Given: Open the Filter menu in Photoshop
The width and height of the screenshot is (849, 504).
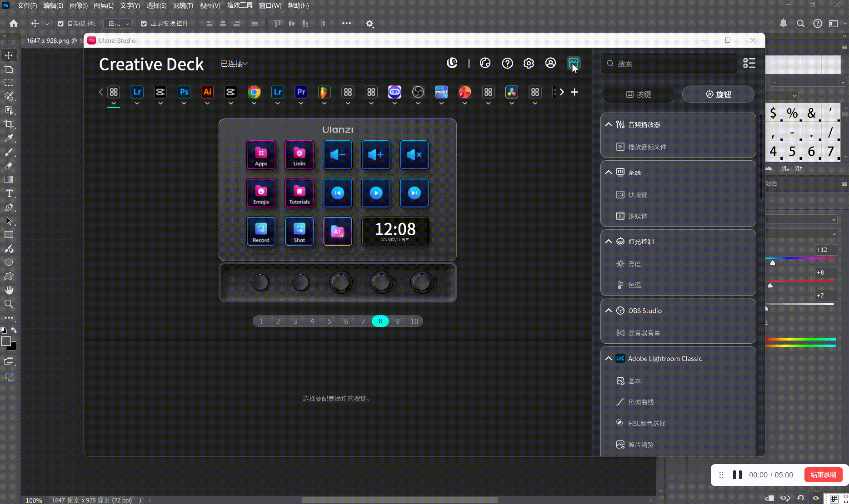Looking at the screenshot, I should click(x=183, y=5).
